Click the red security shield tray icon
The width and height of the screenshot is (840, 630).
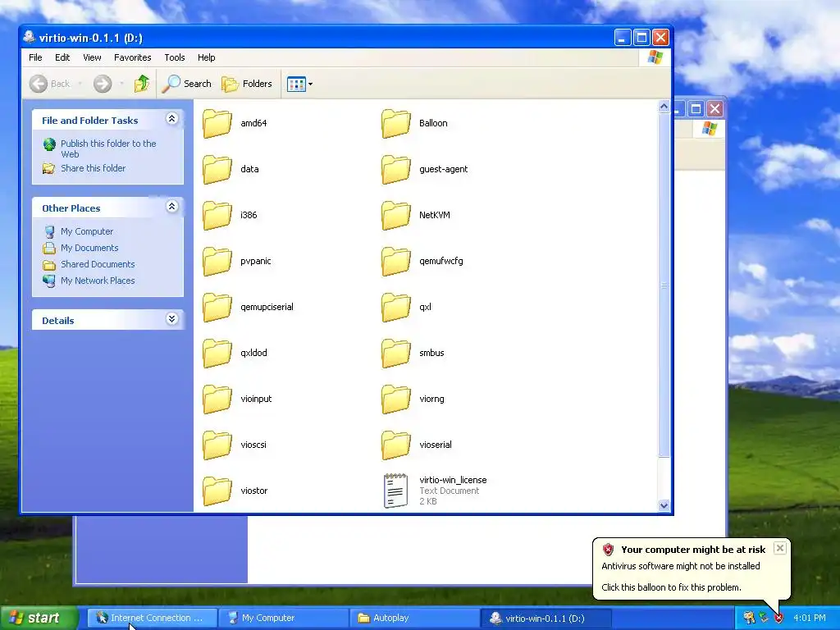(778, 619)
